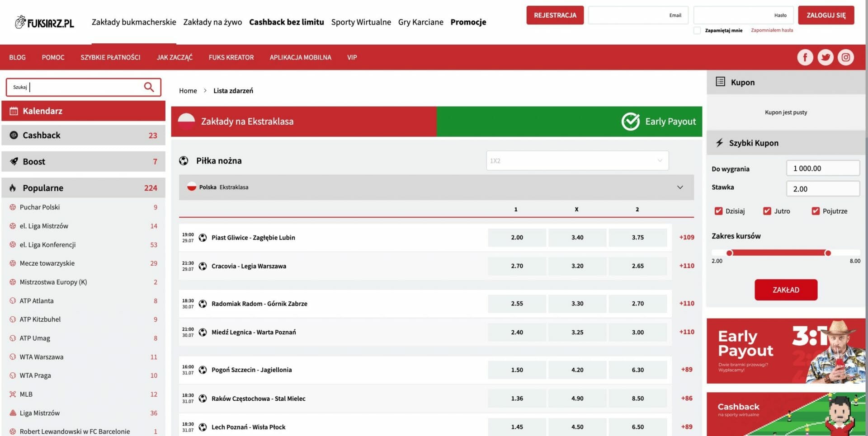The height and width of the screenshot is (436, 868).
Task: Click the lower odds range slider handle
Action: [x=729, y=253]
